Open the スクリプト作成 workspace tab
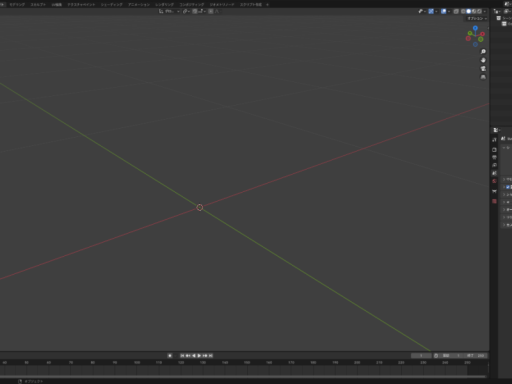This screenshot has width=512, height=384. tap(251, 5)
